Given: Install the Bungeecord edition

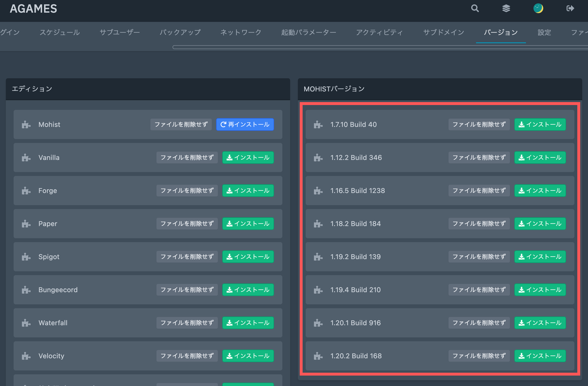Looking at the screenshot, I should coord(248,290).
